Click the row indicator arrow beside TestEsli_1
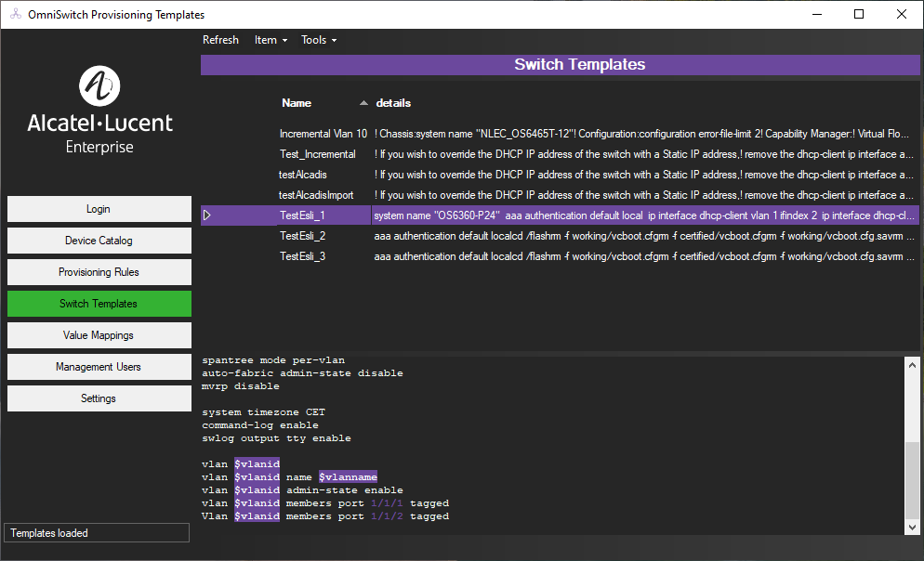The height and width of the screenshot is (561, 924). coord(207,215)
